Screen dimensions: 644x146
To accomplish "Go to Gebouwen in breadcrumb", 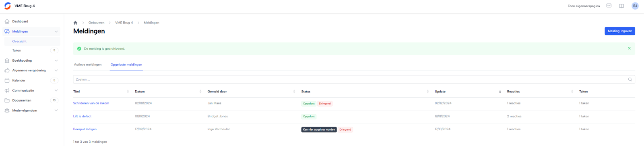I will tap(97, 23).
